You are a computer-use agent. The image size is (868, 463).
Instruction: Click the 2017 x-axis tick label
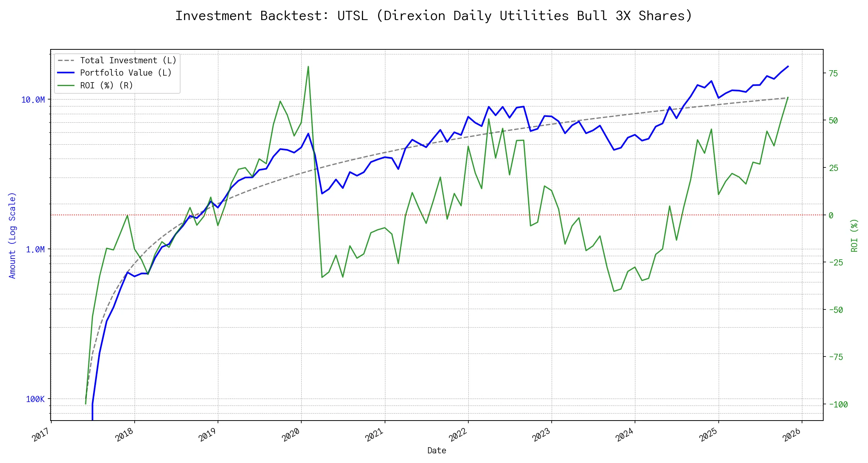click(41, 435)
